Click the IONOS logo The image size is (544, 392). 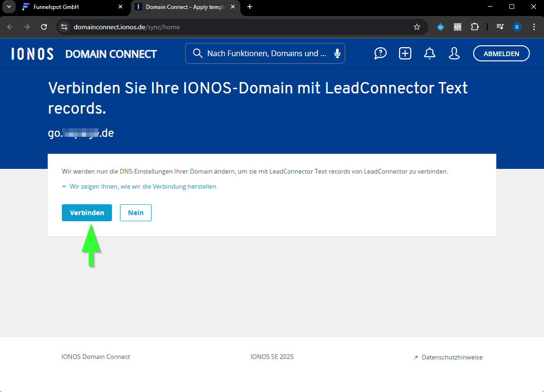pyautogui.click(x=32, y=54)
